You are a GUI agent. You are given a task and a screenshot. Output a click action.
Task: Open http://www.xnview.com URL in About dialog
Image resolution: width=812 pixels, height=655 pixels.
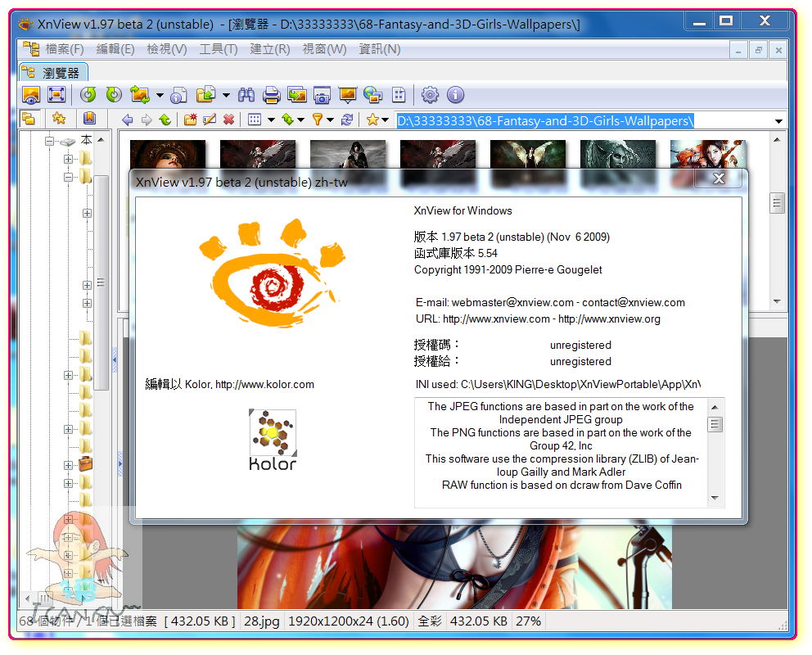pyautogui.click(x=496, y=319)
